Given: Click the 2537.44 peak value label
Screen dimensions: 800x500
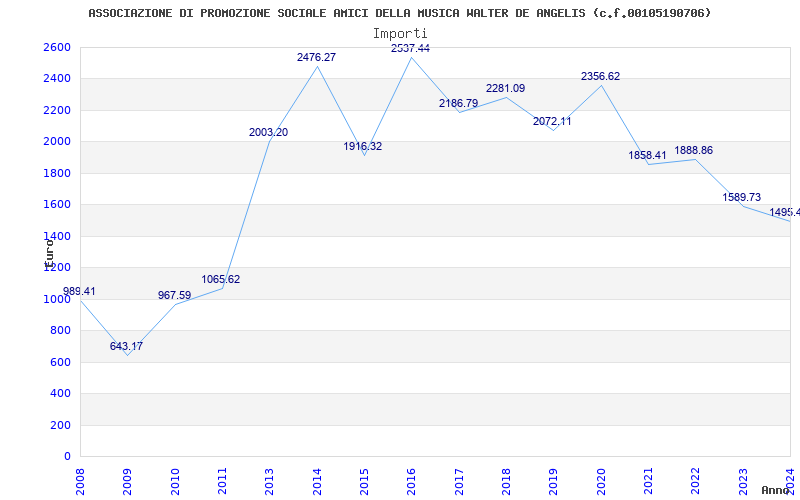Looking at the screenshot, I should pyautogui.click(x=410, y=48).
